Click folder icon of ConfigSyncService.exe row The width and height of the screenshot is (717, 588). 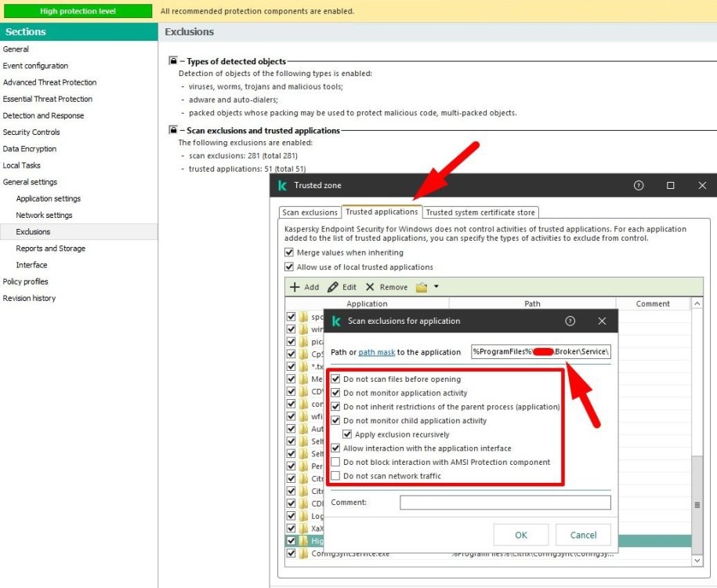pyautogui.click(x=303, y=554)
